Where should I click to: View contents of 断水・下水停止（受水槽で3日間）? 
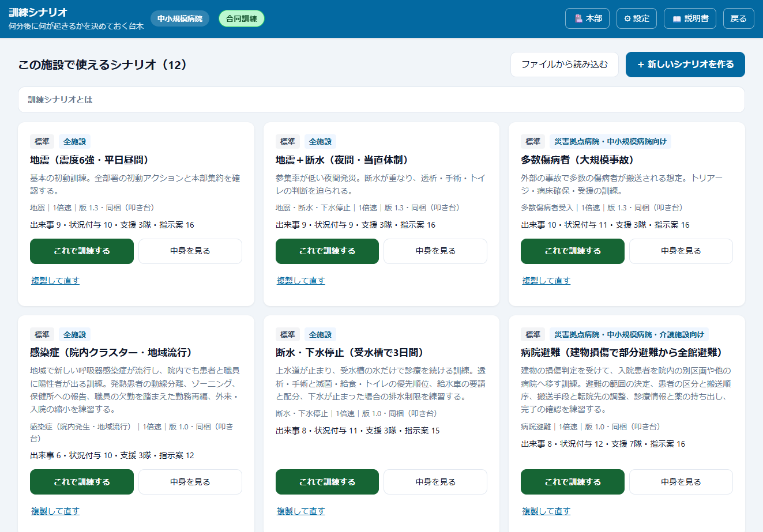click(435, 482)
